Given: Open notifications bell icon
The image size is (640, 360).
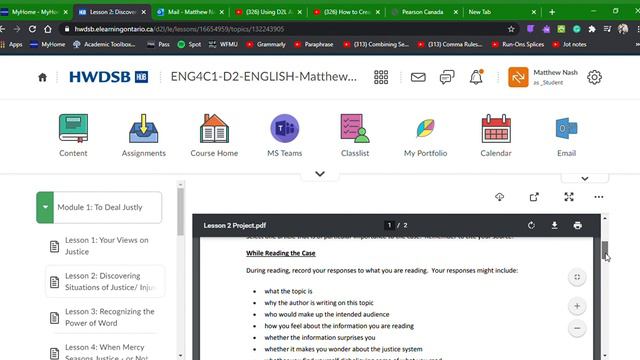Looking at the screenshot, I should pos(476,77).
